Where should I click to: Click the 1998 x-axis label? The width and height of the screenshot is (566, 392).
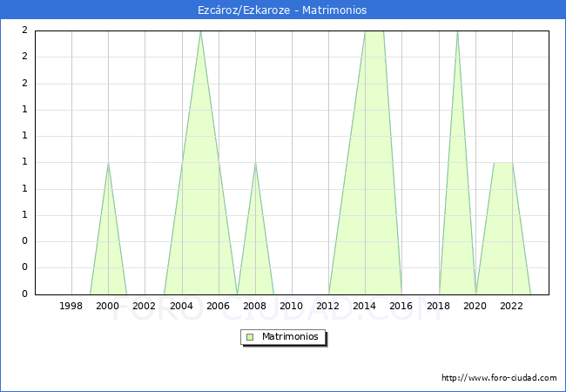(71, 306)
